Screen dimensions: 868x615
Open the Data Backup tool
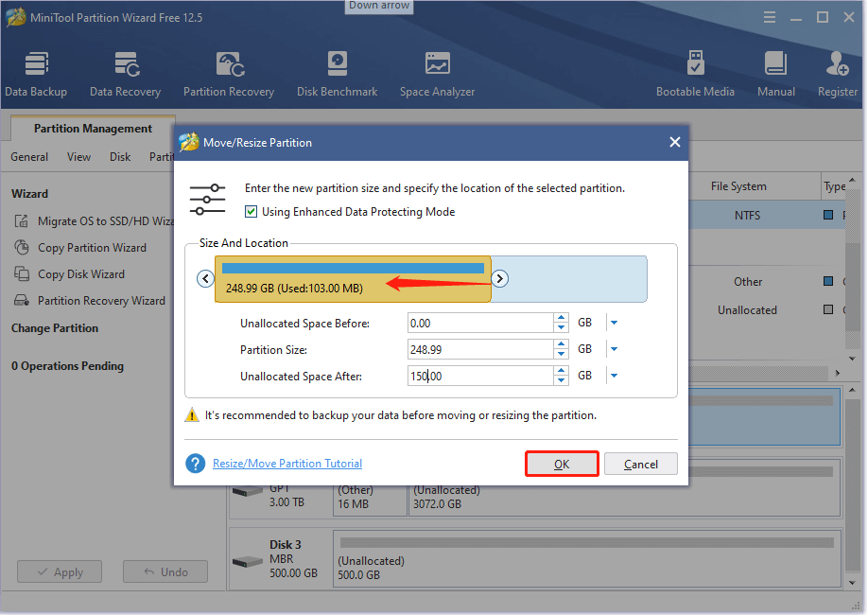(x=36, y=74)
